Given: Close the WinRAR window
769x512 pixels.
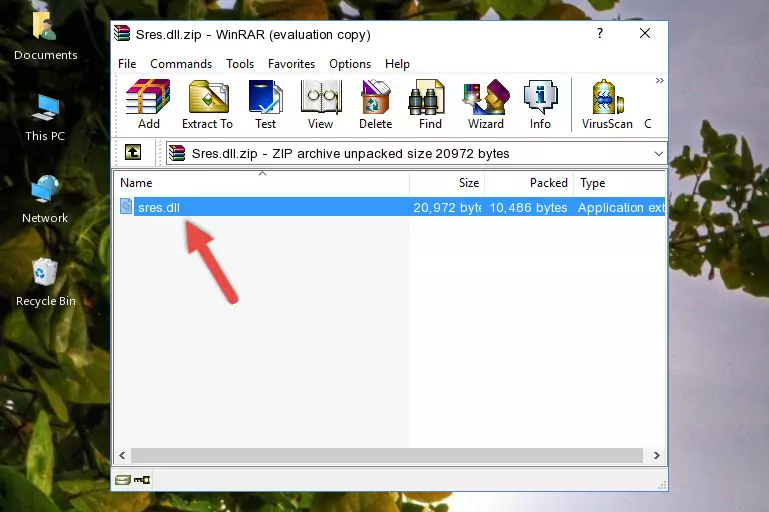Looking at the screenshot, I should (x=645, y=33).
